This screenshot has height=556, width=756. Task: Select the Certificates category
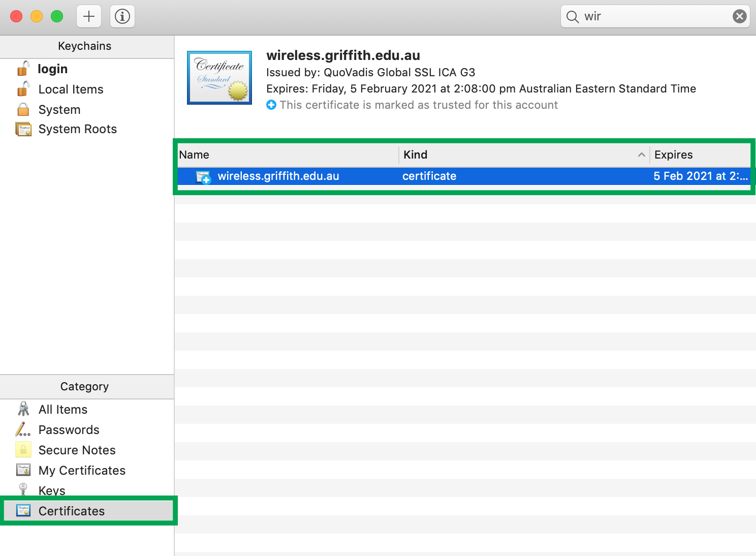(x=72, y=511)
